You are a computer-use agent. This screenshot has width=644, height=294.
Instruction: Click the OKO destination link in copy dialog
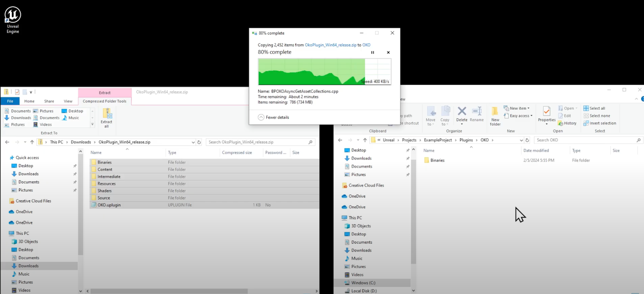click(366, 45)
